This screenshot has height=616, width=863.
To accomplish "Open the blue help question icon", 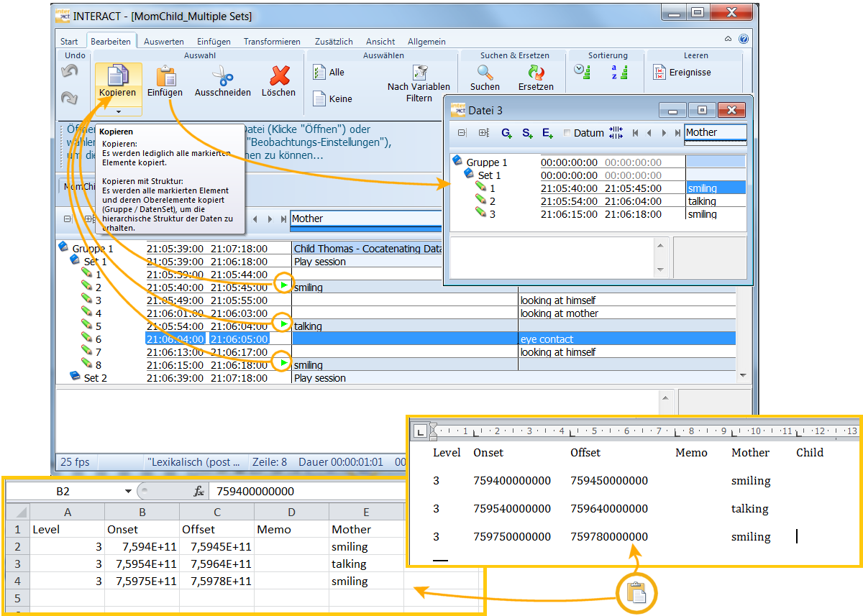I will (x=743, y=40).
